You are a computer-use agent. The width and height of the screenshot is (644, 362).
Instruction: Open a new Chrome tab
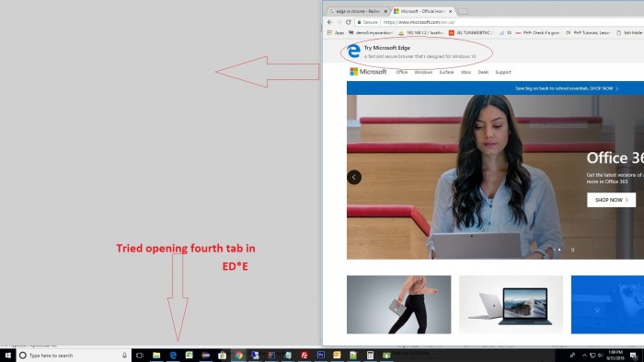pyautogui.click(x=463, y=12)
